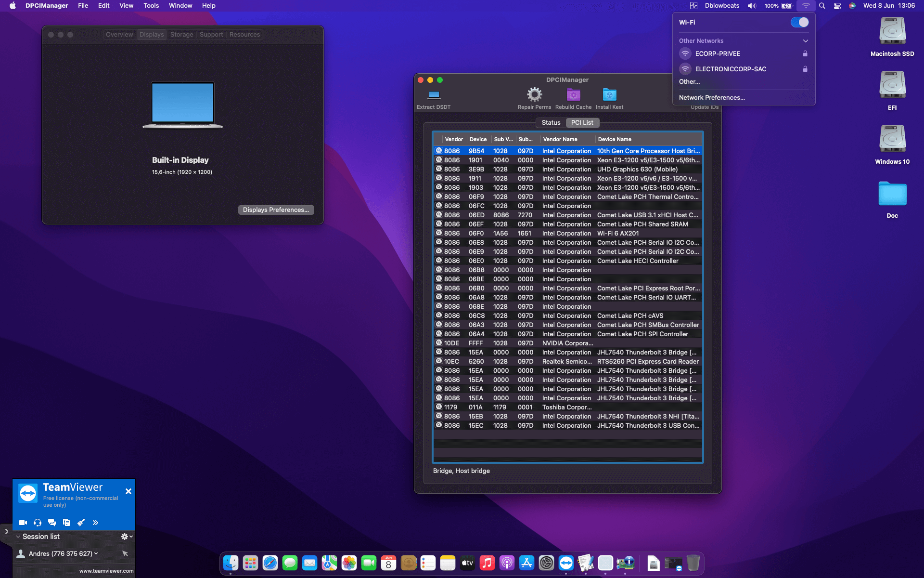Open the Session list gear dropdown
Image resolution: width=924 pixels, height=578 pixels.
click(124, 536)
